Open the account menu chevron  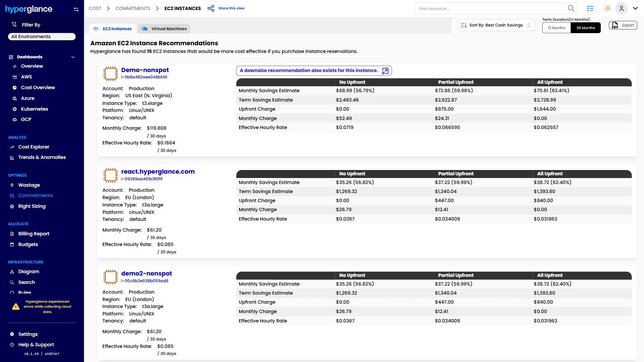point(635,8)
